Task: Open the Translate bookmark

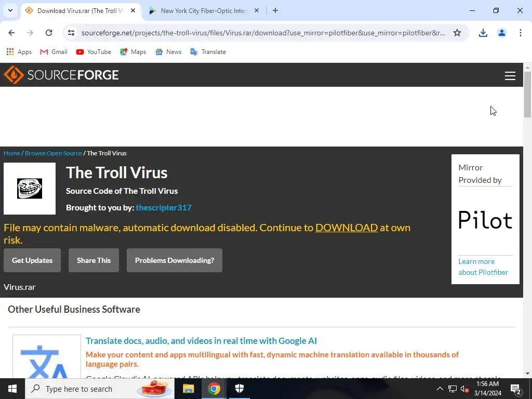Action: [208, 52]
